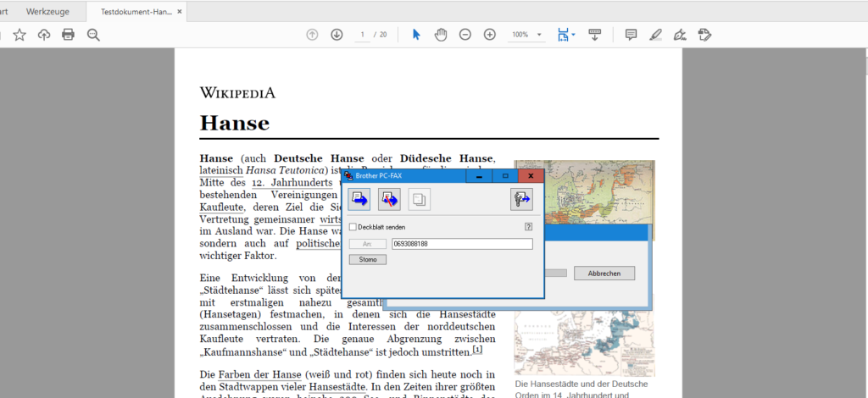Select the highlight text pen icon
The height and width of the screenshot is (398, 868).
655,35
